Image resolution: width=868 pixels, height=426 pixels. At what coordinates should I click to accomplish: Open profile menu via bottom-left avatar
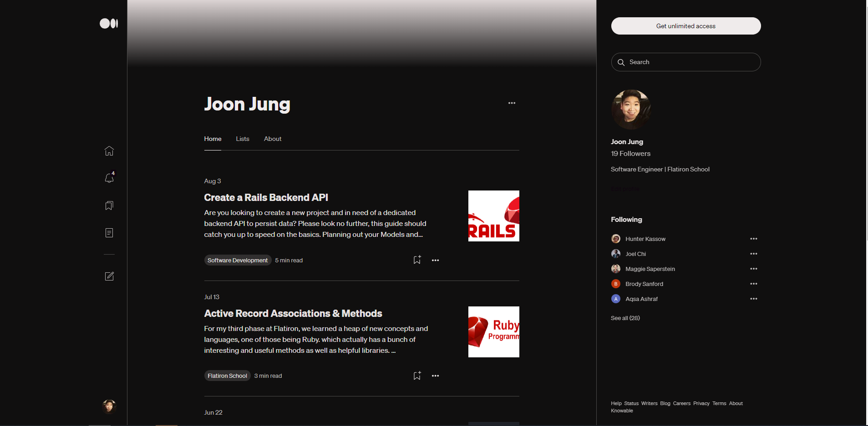(109, 406)
